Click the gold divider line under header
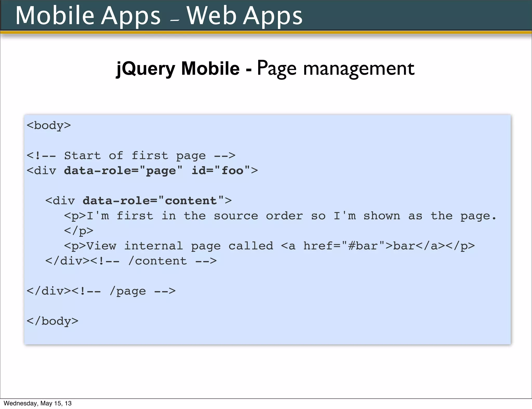This screenshot has height=409, width=532. [266, 32]
